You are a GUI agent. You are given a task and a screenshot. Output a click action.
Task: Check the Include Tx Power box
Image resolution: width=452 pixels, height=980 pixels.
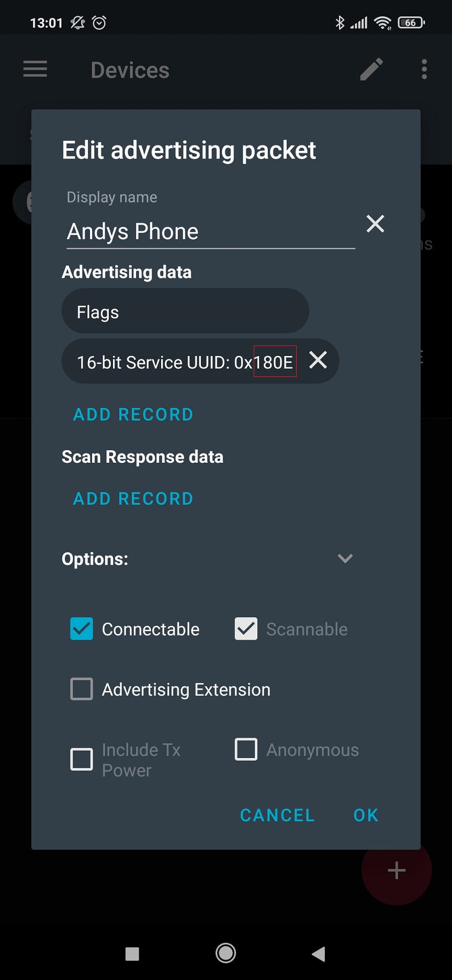82,759
